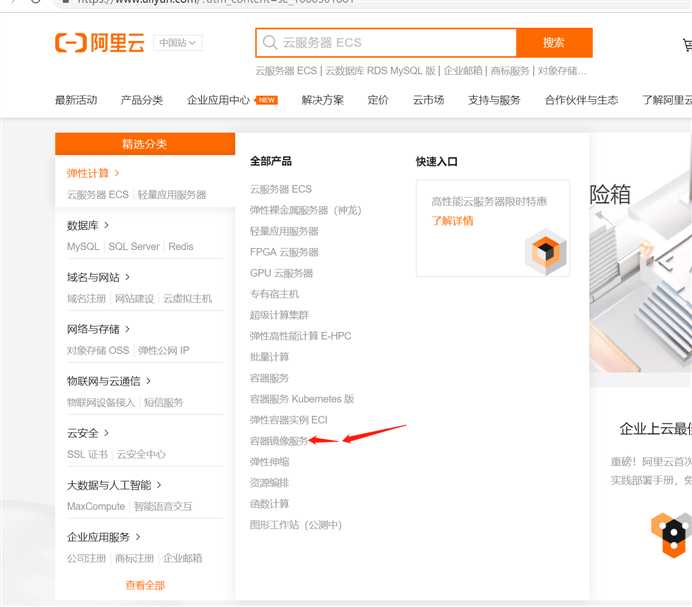The image size is (692, 607).
Task: Open 轻量应用服务器 under 弹性计算 sidebar
Action: (172, 195)
